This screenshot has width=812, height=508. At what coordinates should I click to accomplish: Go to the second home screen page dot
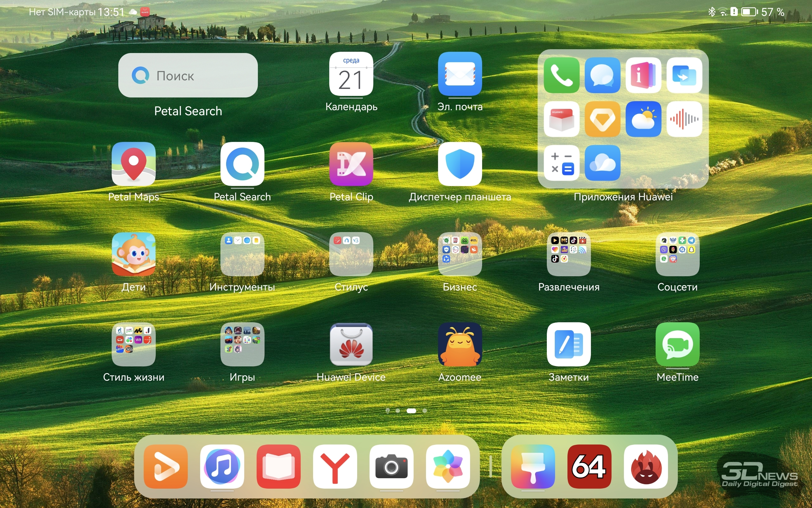click(x=398, y=411)
